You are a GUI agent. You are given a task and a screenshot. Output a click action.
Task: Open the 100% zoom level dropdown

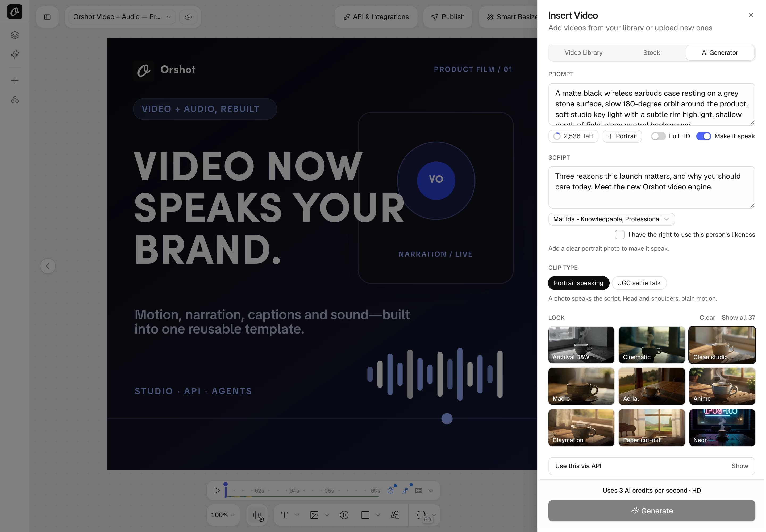(x=223, y=515)
